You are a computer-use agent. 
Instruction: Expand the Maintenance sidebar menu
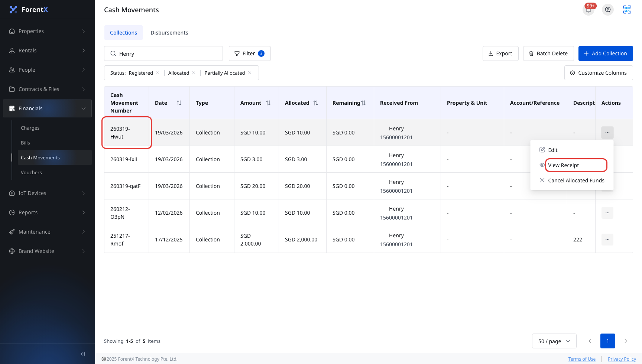click(x=47, y=232)
